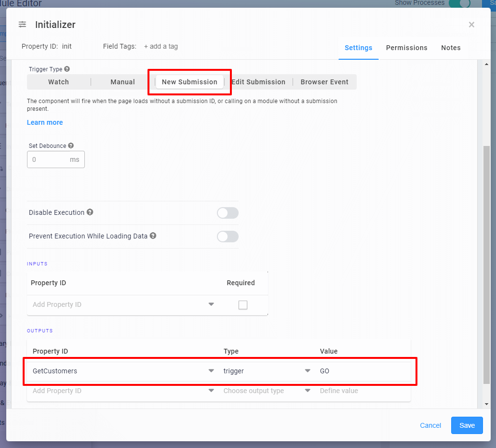
Task: Click the Prevent Execution While Loading help icon
Action: click(153, 236)
